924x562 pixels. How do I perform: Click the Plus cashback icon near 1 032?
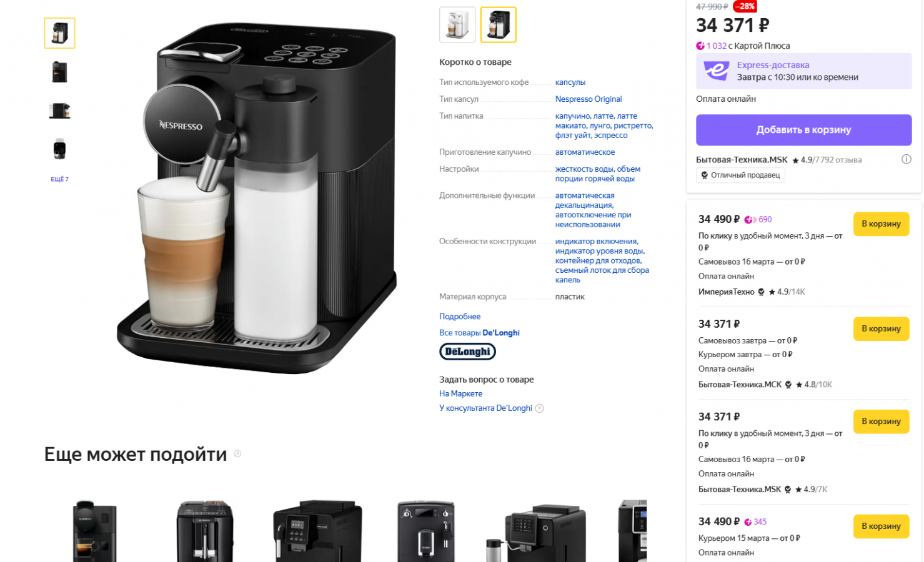(700, 46)
